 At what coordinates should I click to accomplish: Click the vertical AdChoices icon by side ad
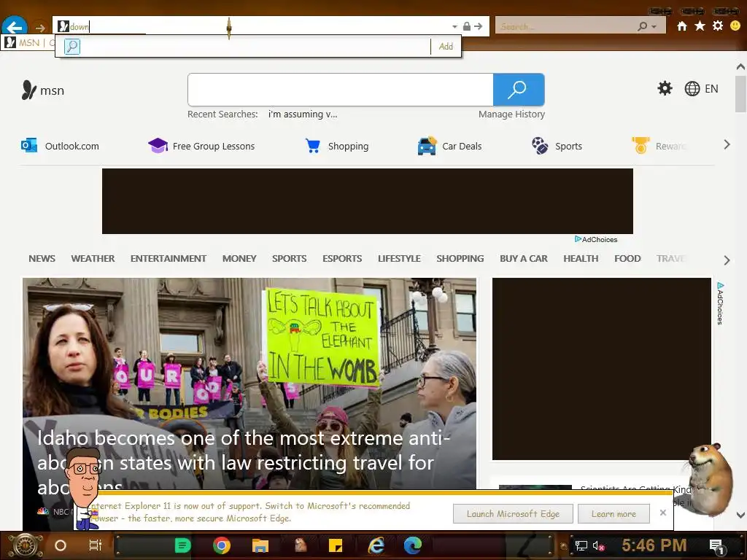click(720, 303)
